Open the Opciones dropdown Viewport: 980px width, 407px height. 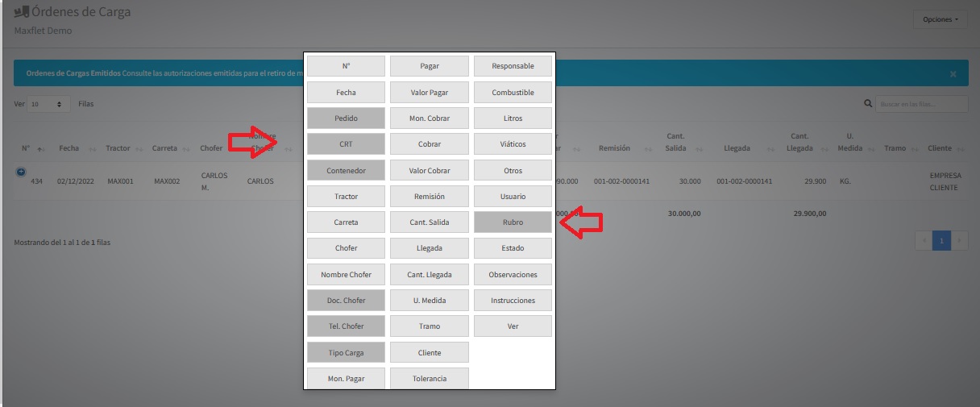(940, 19)
